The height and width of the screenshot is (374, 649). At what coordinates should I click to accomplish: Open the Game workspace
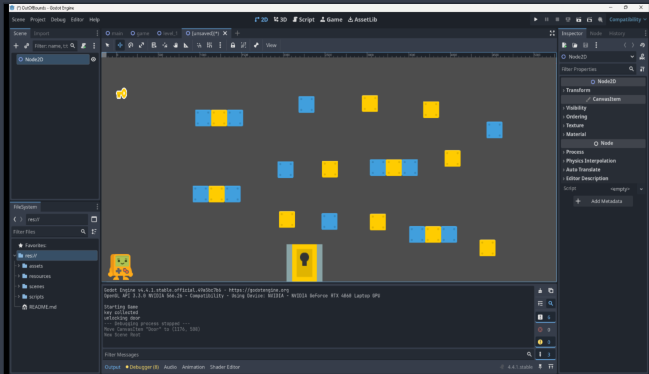point(331,19)
